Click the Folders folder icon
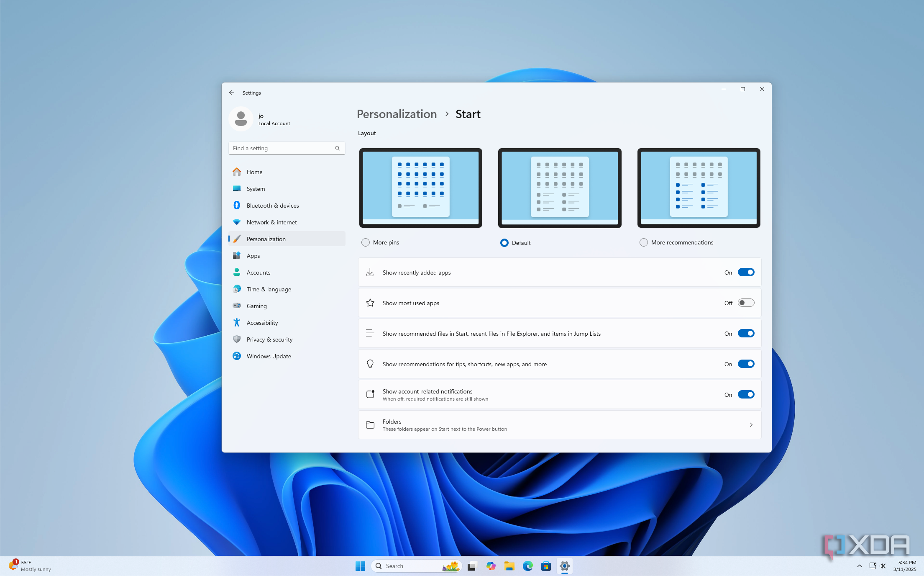 click(370, 425)
